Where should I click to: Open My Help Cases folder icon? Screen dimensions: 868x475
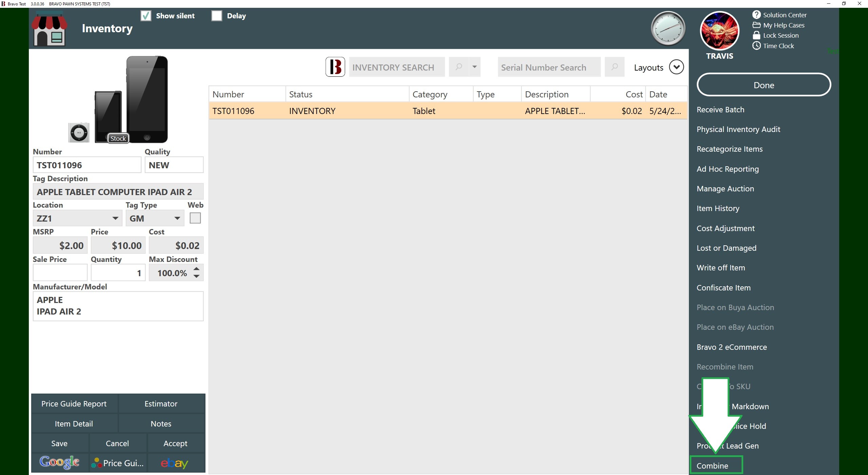pos(756,25)
